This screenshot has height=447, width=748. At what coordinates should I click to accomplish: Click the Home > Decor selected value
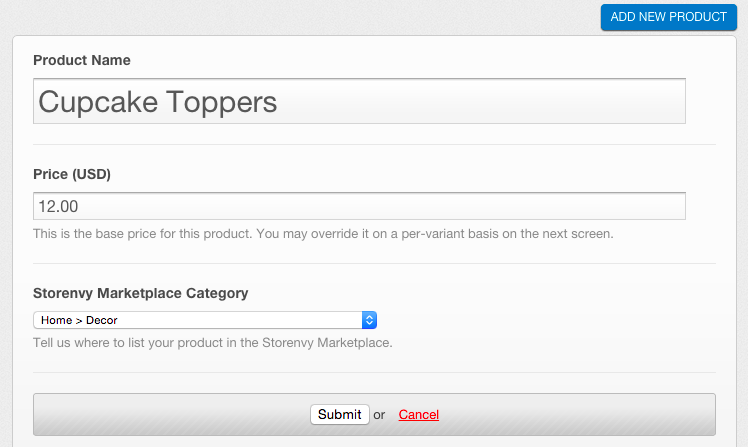coord(79,320)
